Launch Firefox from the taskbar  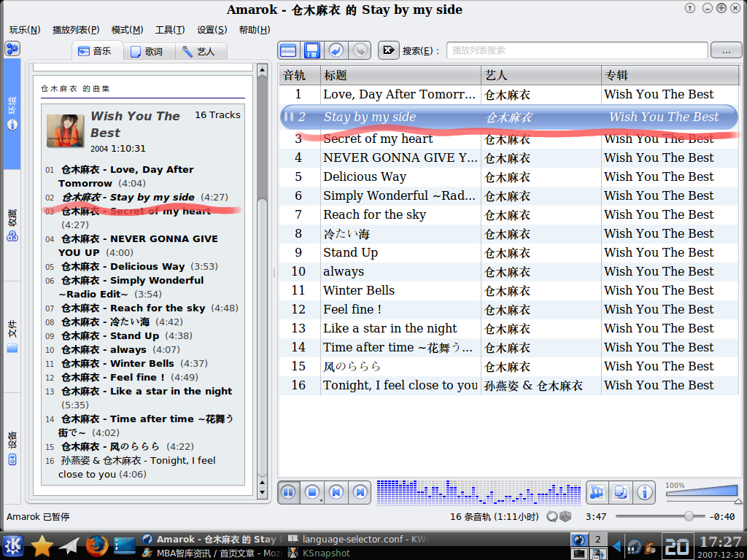97,546
